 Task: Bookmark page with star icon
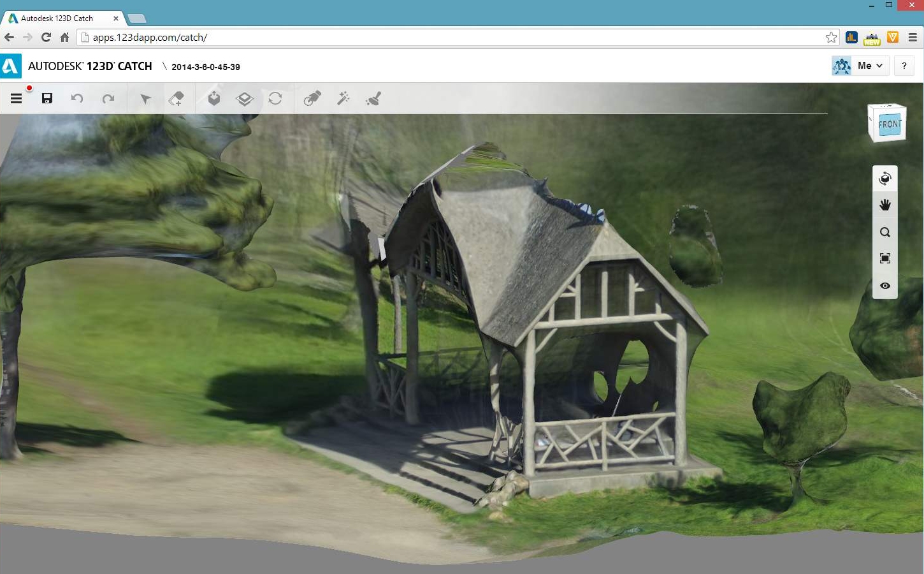(x=831, y=38)
